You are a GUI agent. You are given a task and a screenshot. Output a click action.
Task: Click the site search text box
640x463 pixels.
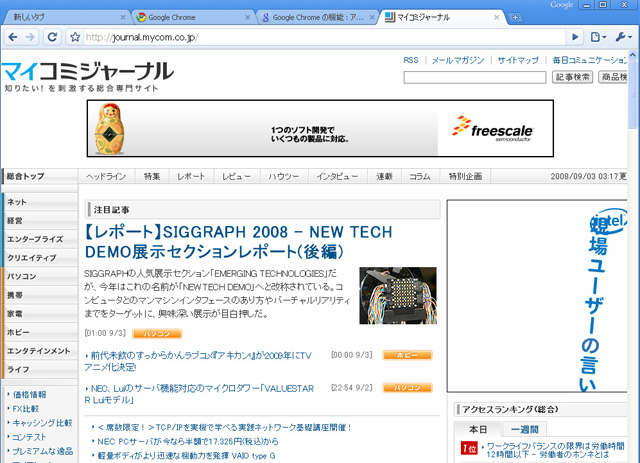(475, 77)
